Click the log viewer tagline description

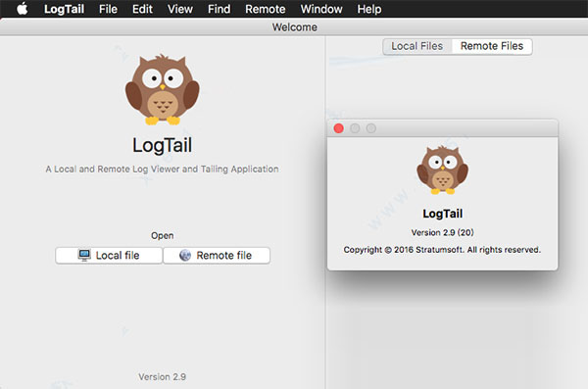(x=162, y=170)
